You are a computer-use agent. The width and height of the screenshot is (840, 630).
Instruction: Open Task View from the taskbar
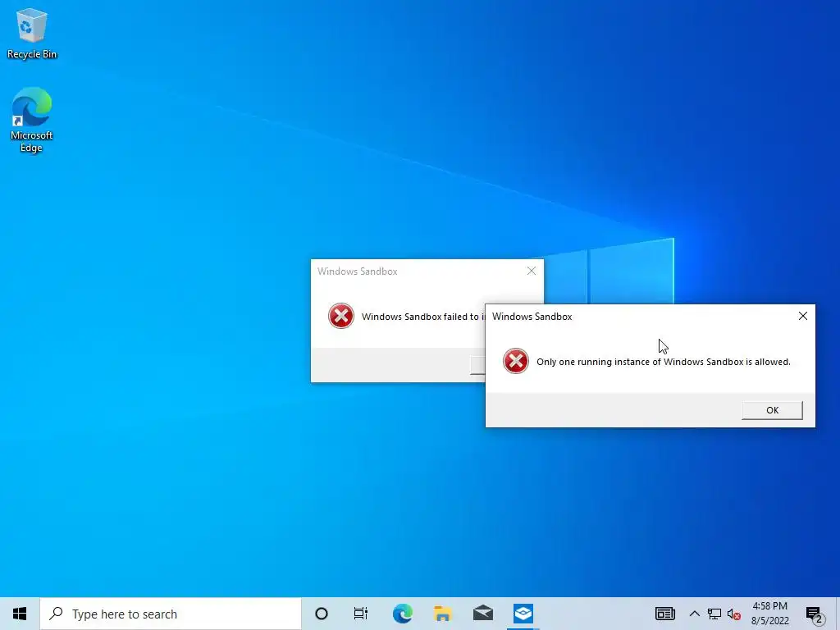coord(361,614)
